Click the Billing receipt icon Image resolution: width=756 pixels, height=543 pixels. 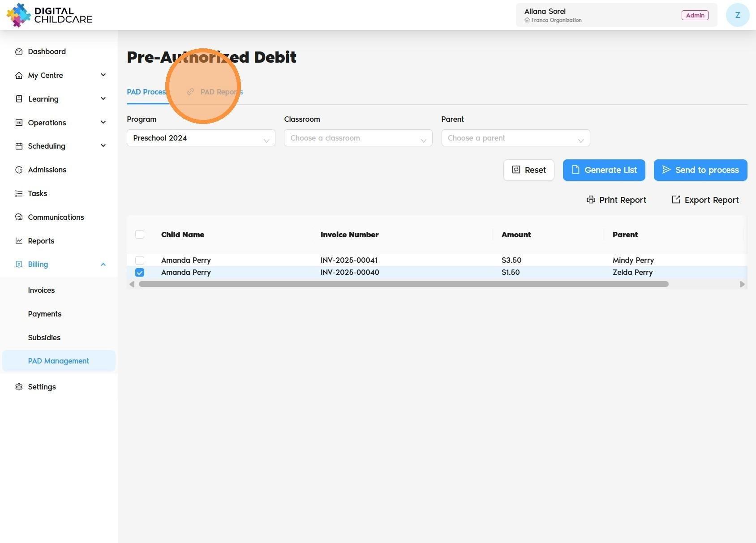pos(19,264)
